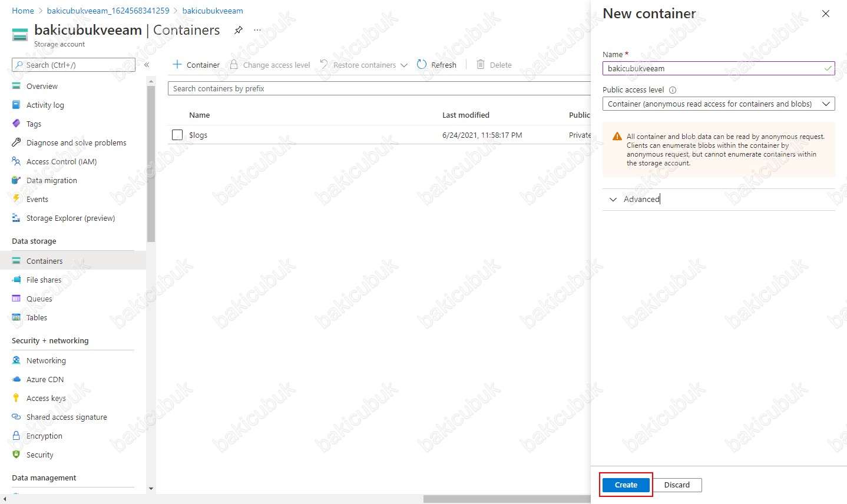Click the Storage Explorer (preview) icon
This screenshot has height=504, width=847.
point(16,218)
